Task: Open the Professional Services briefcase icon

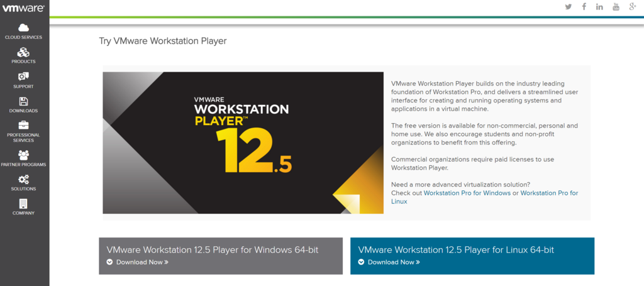Action: tap(23, 125)
